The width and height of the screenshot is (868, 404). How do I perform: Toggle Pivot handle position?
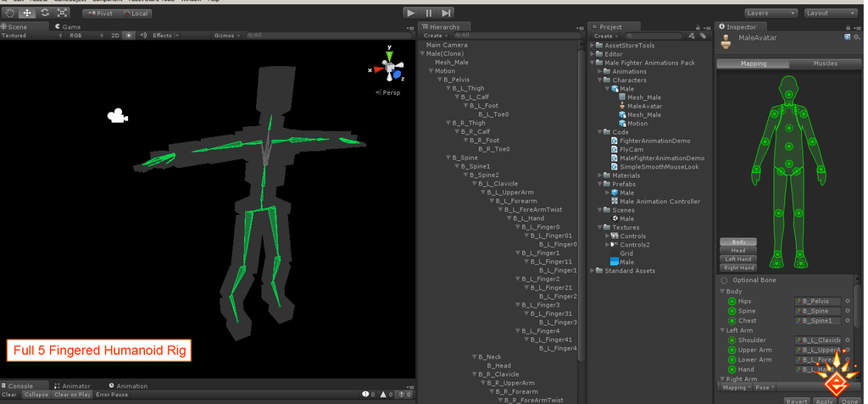(100, 14)
